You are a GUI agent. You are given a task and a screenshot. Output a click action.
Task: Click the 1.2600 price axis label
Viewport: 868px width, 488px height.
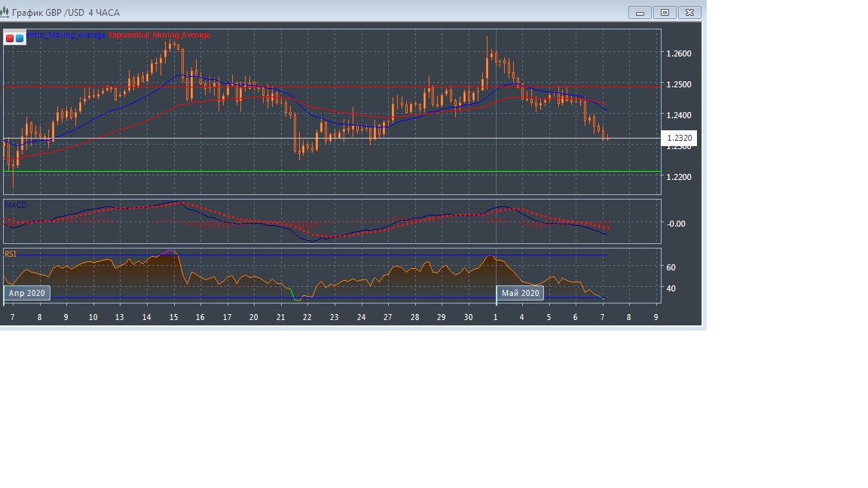(678, 53)
